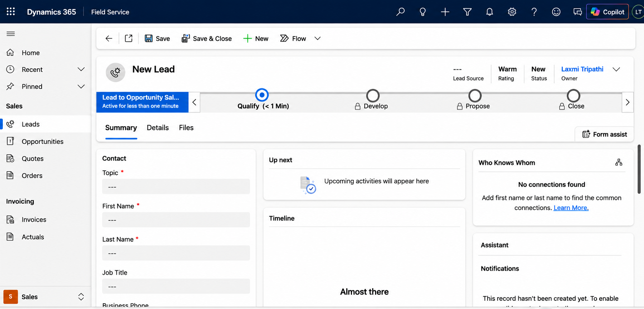Open the lightbulb assistant icon
This screenshot has height=309, width=644.
(423, 12)
